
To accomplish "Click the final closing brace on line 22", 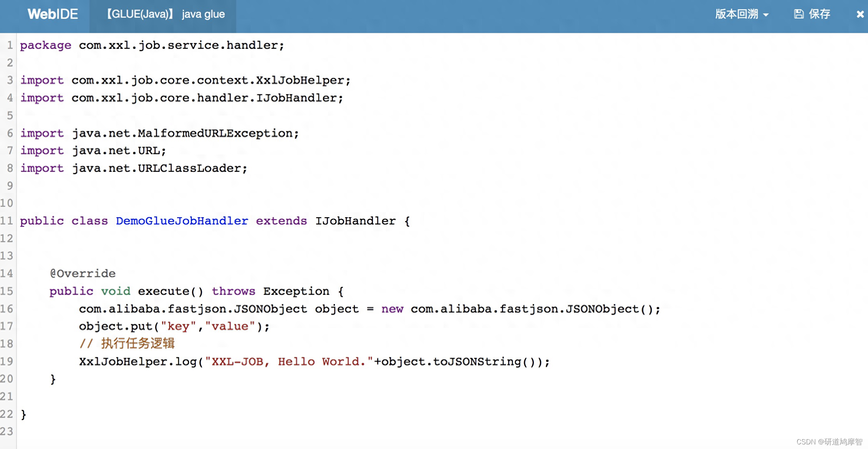I will [23, 414].
